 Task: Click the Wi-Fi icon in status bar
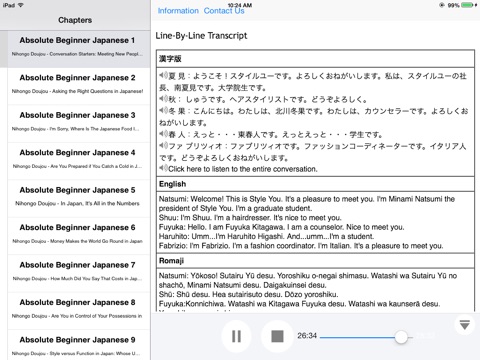coord(20,5)
